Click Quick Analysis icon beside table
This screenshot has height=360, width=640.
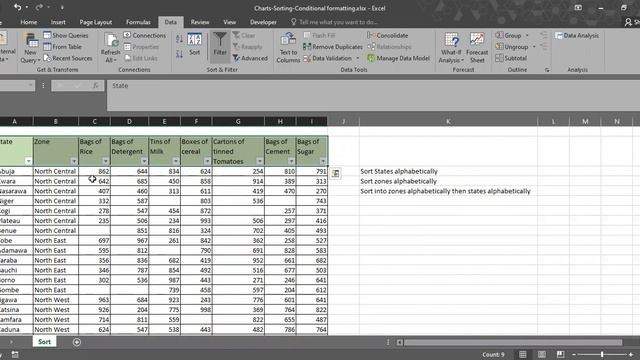tap(336, 173)
